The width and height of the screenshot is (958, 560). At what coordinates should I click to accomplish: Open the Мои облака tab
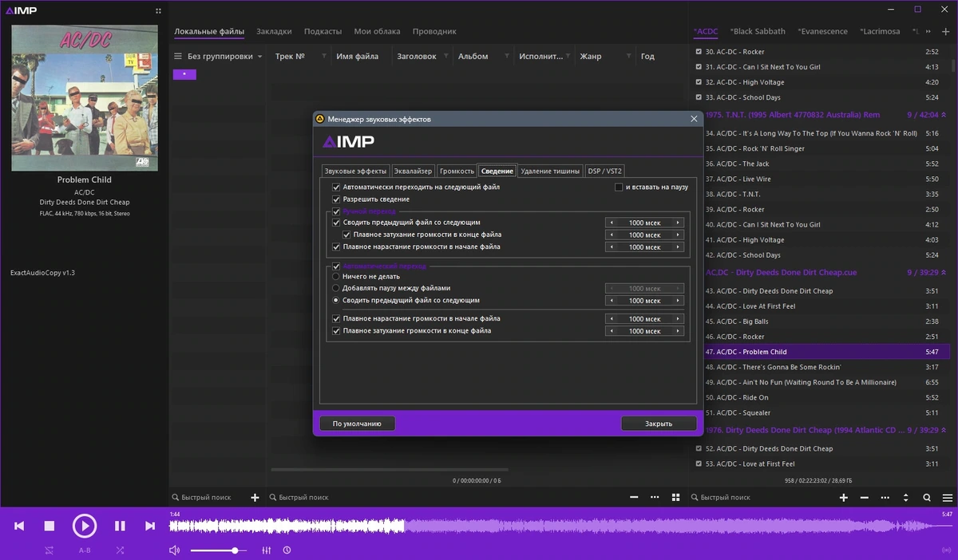[377, 31]
